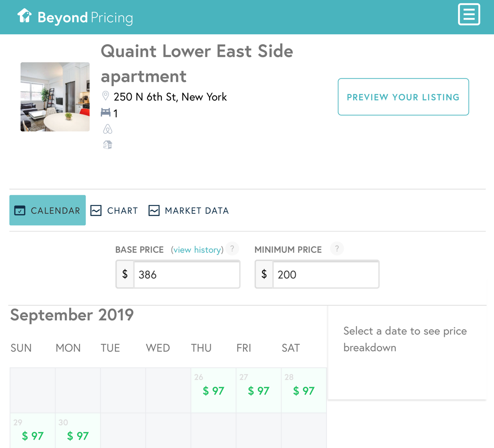Click the Airbnb channel icon
The height and width of the screenshot is (448, 494).
click(x=107, y=129)
